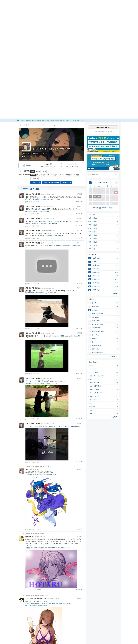Select day 13 in the calendar
The height and width of the screenshot is (644, 138).
point(95,196)
